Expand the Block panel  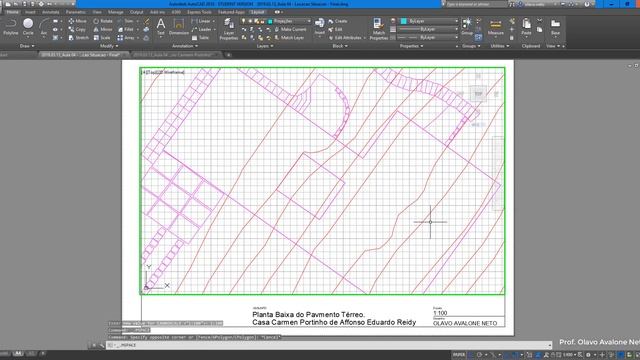tap(340, 46)
